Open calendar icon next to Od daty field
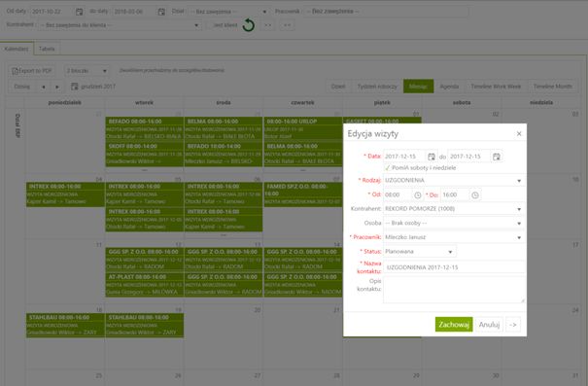Screen dimensions: 588x386 79,12
